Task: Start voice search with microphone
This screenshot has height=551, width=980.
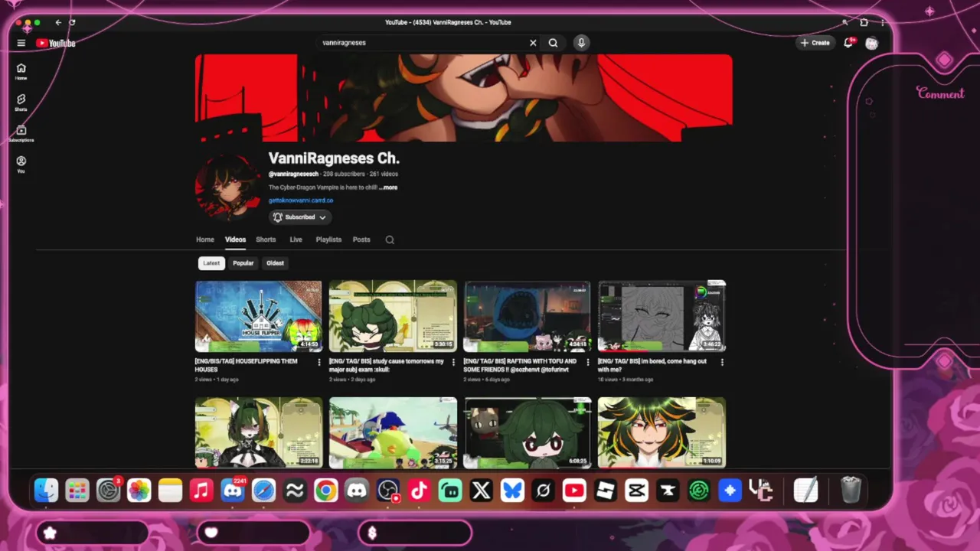Action: (x=581, y=43)
